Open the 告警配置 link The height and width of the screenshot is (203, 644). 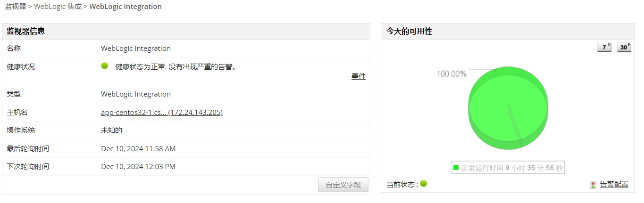[614, 184]
